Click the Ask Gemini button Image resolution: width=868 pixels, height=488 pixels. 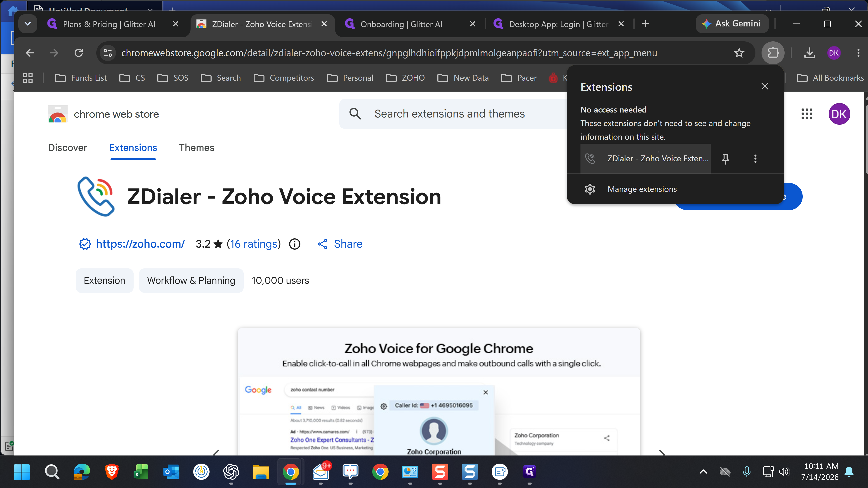pyautogui.click(x=732, y=24)
